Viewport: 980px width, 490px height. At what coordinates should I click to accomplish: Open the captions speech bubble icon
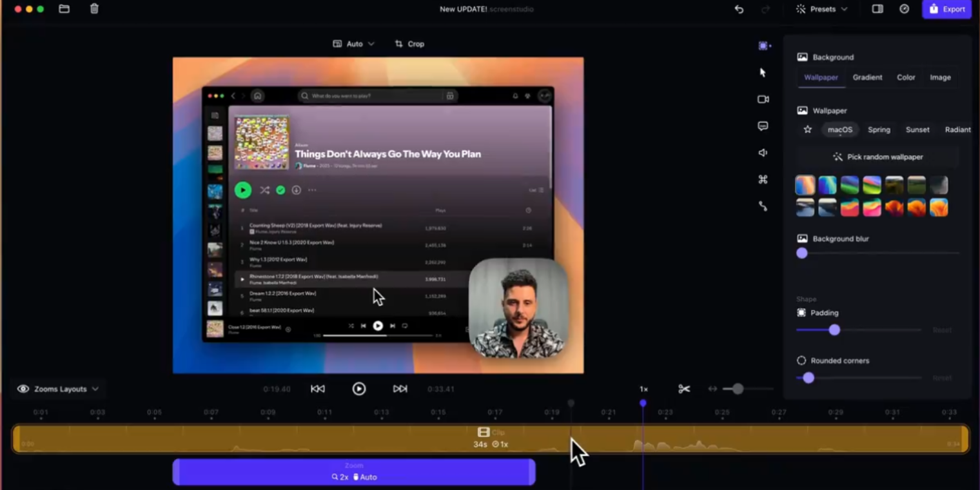(763, 126)
